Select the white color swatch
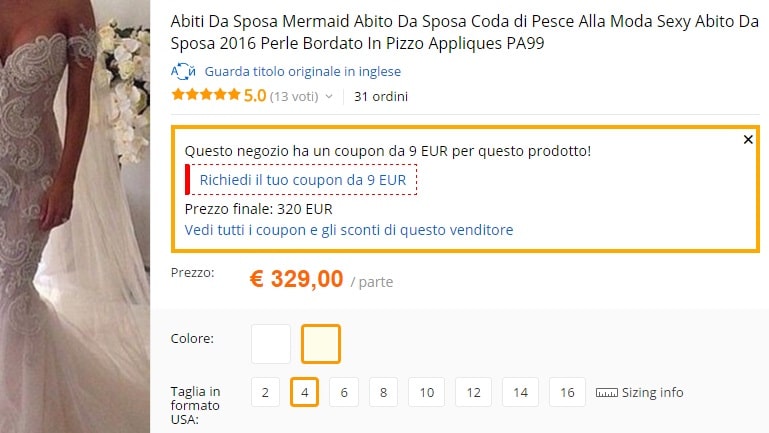Screen dimensions: 769x433 [271, 344]
